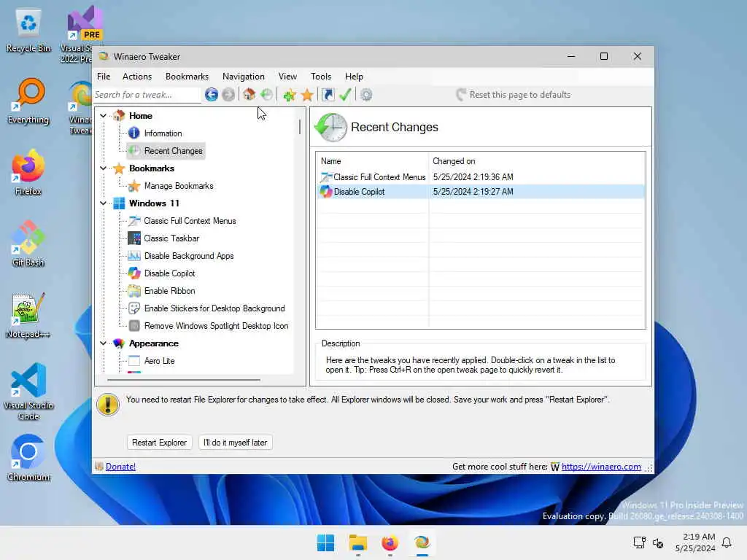
Task: Click the muted volume tray icon
Action: coord(658,542)
